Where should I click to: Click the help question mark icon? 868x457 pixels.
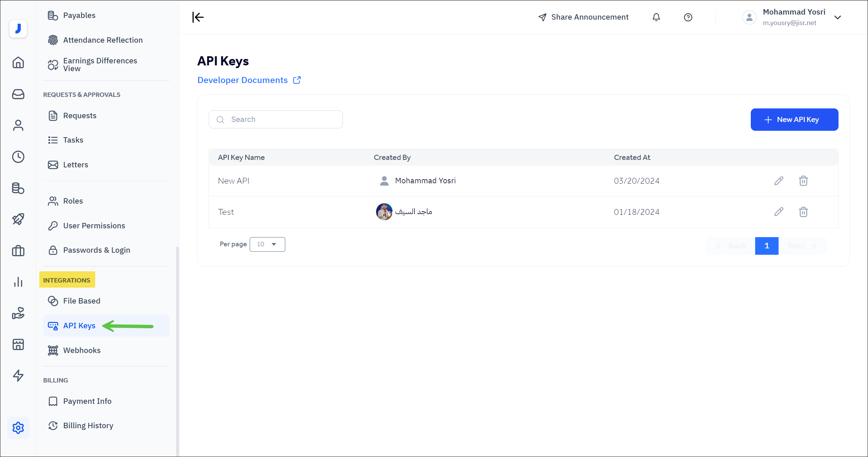pyautogui.click(x=688, y=17)
